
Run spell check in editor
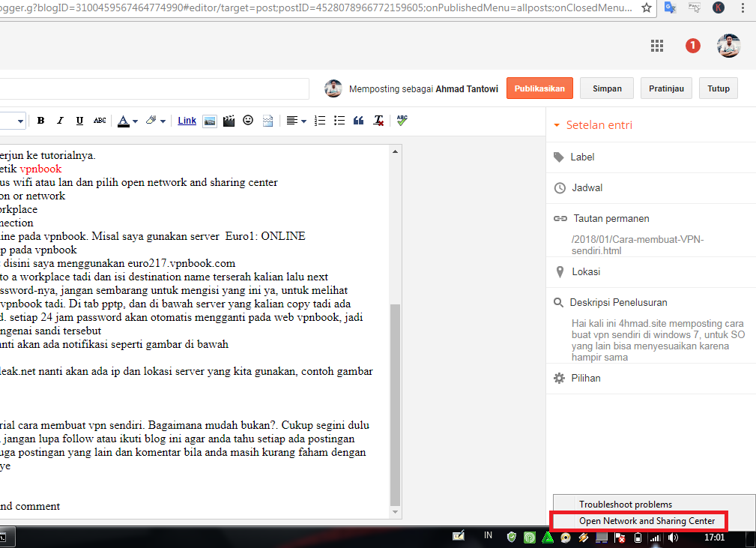[x=402, y=120]
